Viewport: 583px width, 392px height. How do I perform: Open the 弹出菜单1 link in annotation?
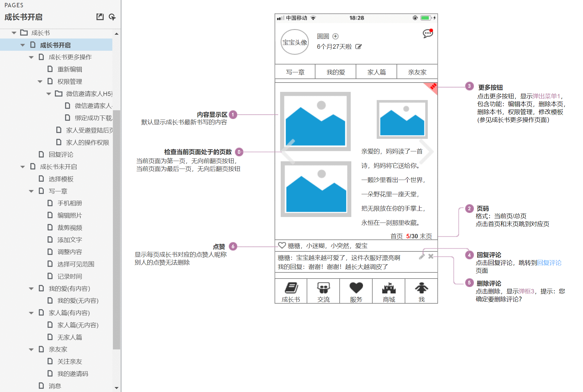click(x=546, y=96)
